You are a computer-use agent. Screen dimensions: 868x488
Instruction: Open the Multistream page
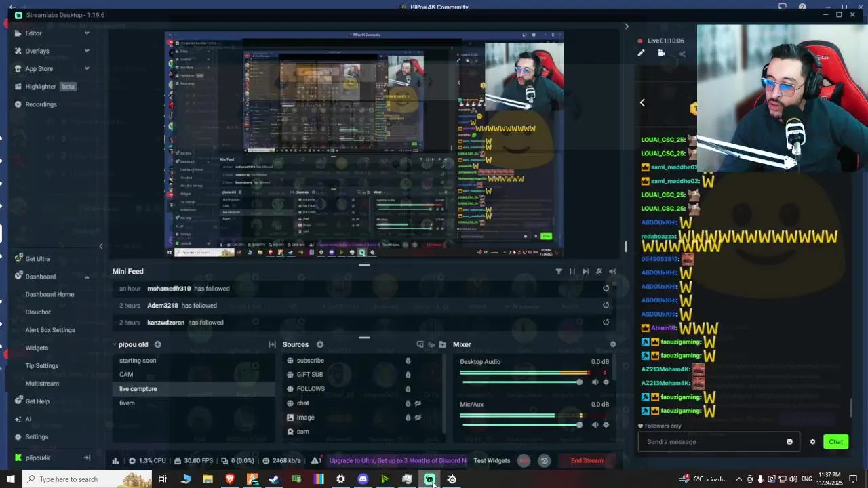click(42, 383)
